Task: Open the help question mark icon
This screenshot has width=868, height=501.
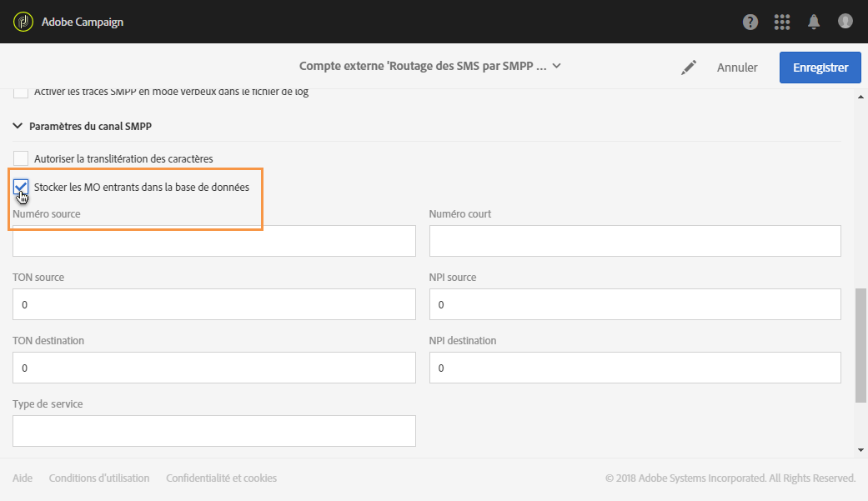Action: coord(750,22)
